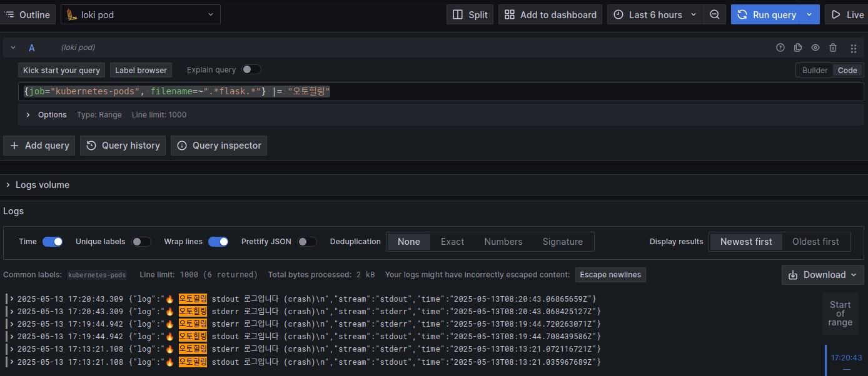Collapse query row A with its chevron

(13, 47)
